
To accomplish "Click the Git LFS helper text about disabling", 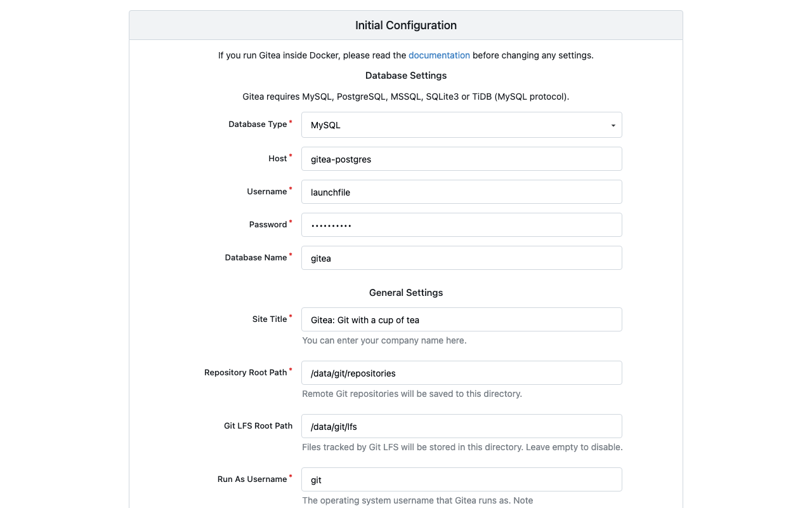I will 462,447.
